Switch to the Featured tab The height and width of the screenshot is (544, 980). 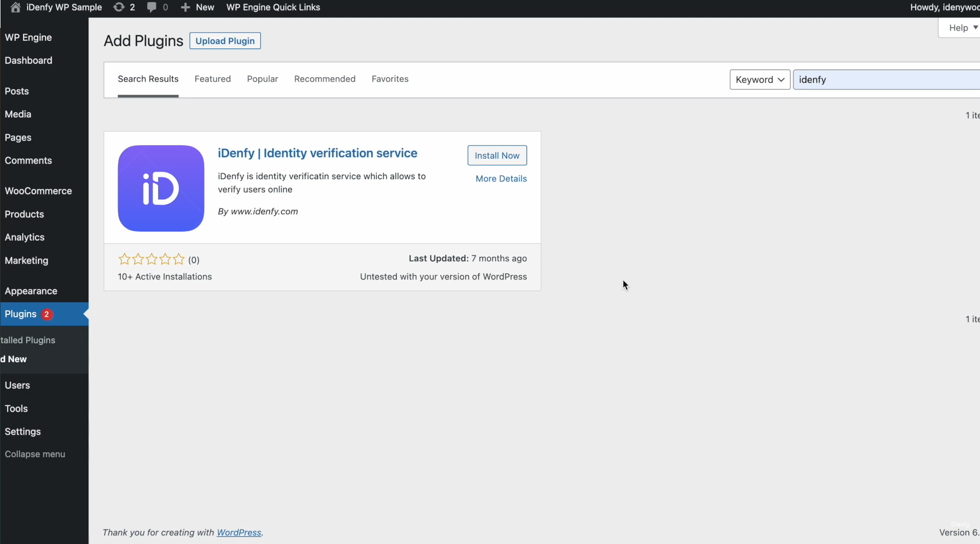(212, 79)
